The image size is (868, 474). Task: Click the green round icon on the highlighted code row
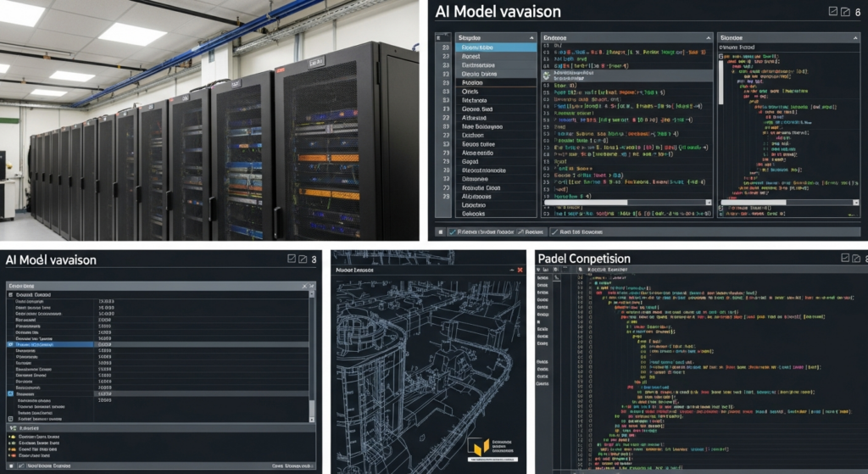(x=547, y=75)
